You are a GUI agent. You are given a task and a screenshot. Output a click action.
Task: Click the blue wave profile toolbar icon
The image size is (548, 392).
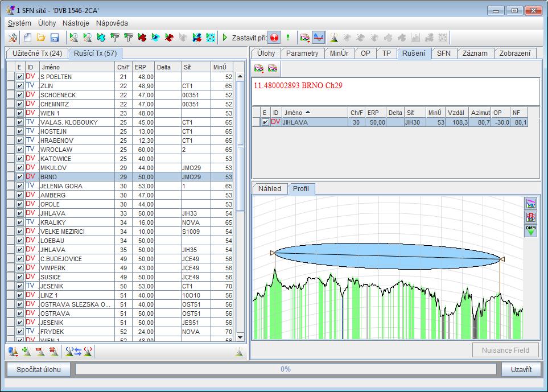[x=319, y=38]
